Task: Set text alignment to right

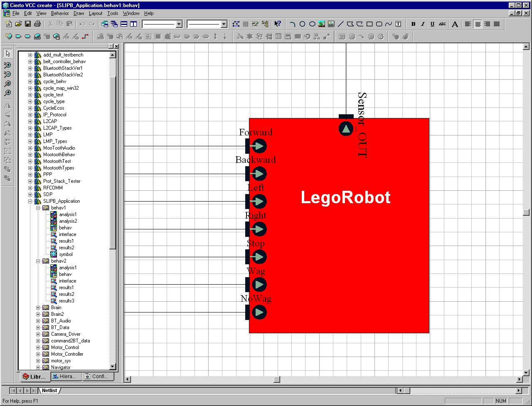Action: [x=487, y=24]
